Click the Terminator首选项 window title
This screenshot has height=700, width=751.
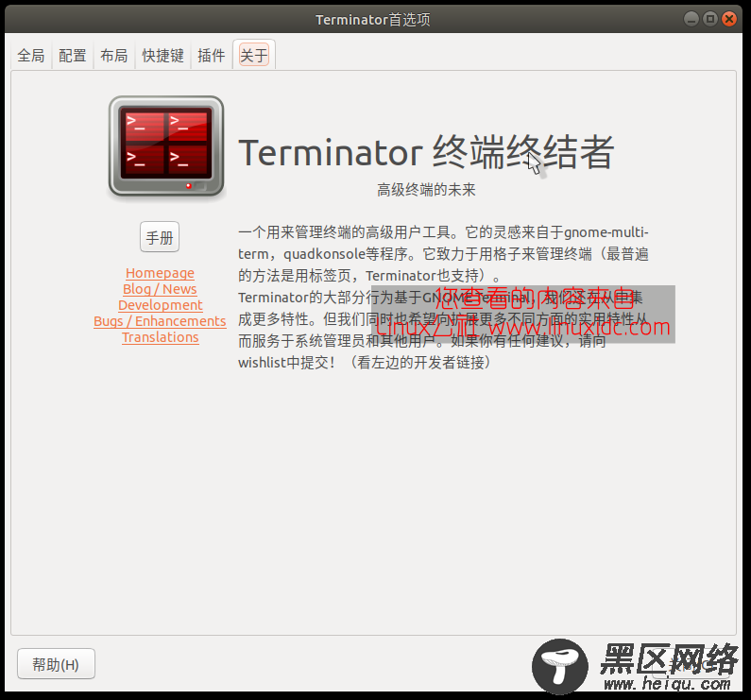point(372,20)
